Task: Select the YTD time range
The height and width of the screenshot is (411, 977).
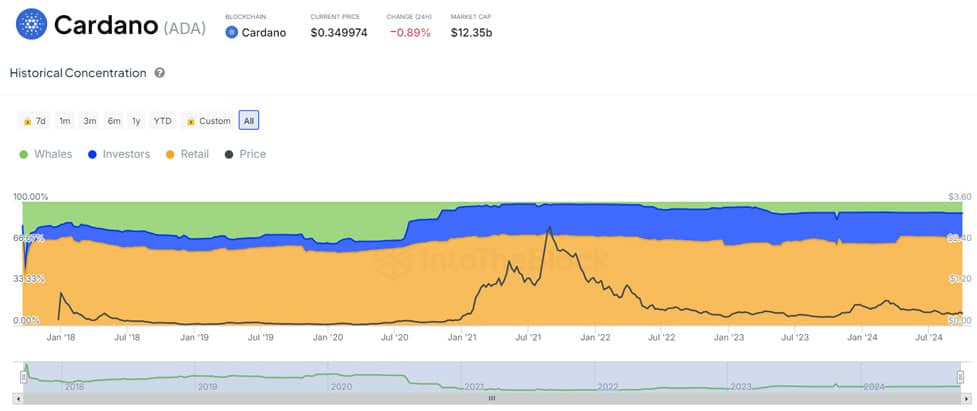Action: pyautogui.click(x=163, y=121)
